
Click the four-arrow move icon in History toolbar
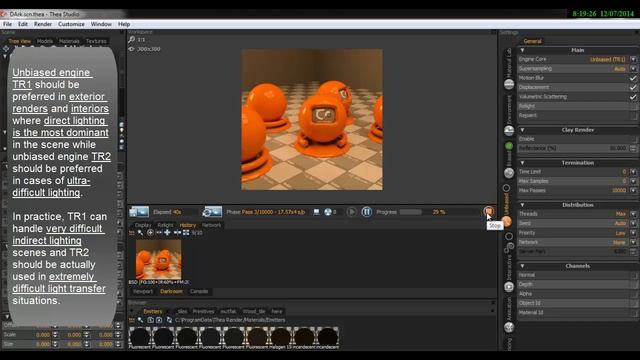[x=167, y=233]
